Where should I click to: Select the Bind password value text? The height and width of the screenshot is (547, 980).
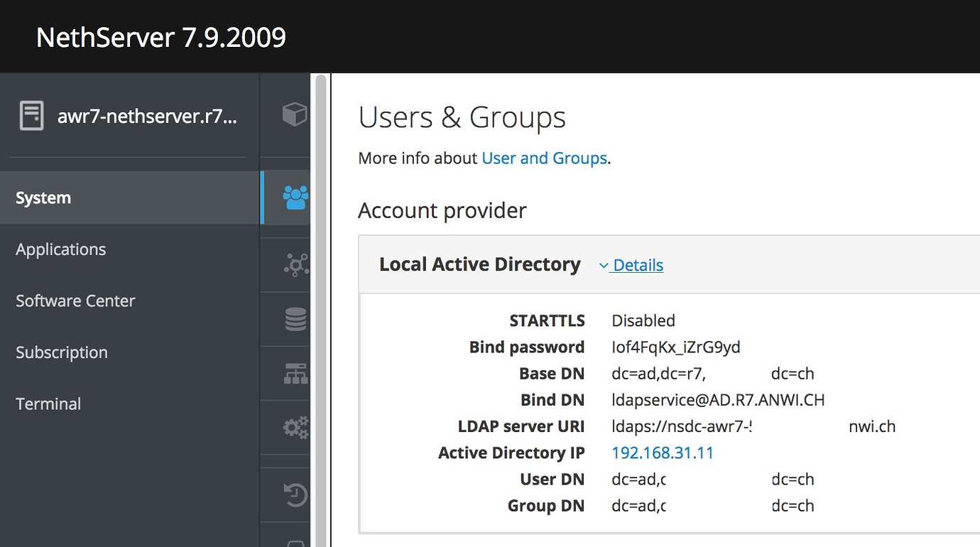click(675, 347)
